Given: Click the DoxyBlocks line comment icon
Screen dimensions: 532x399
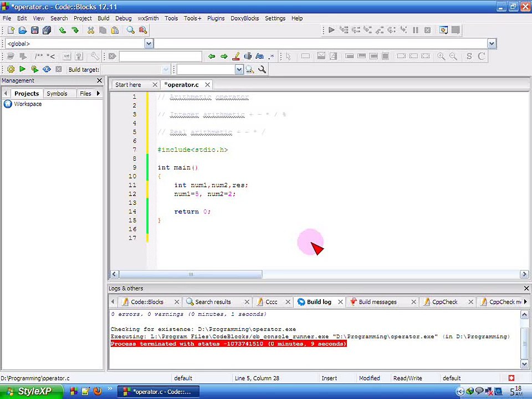Looking at the screenshot, I should (x=51, y=57).
